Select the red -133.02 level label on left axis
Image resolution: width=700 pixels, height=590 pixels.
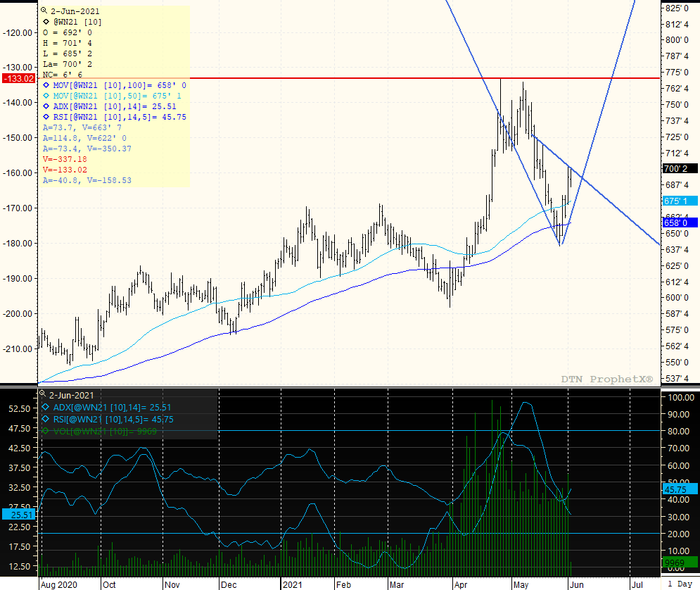click(18, 78)
